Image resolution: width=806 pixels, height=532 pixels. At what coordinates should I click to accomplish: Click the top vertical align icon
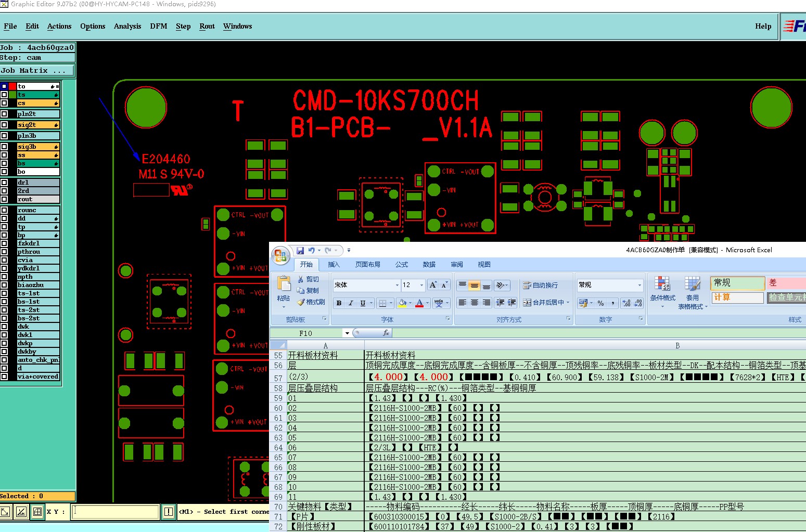click(x=462, y=285)
